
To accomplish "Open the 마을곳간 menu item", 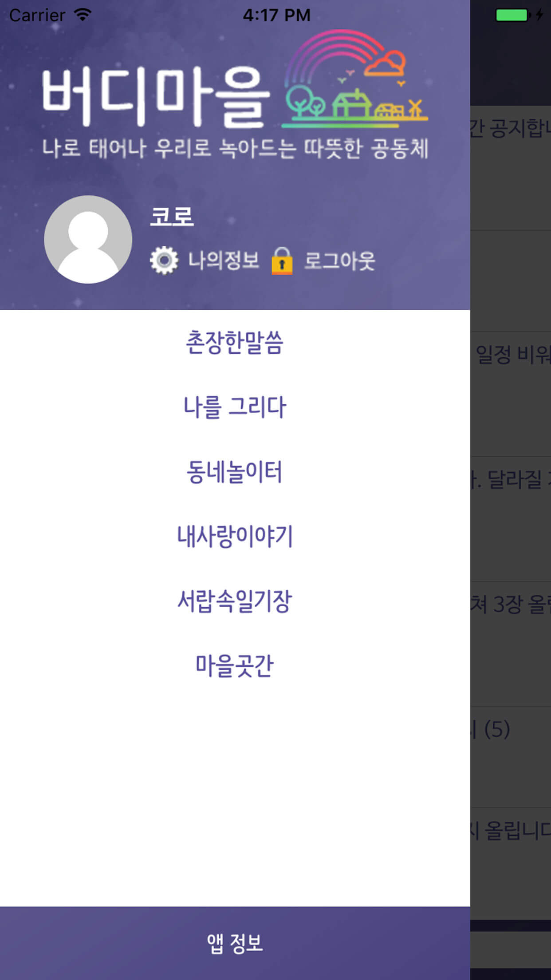I will [x=235, y=665].
